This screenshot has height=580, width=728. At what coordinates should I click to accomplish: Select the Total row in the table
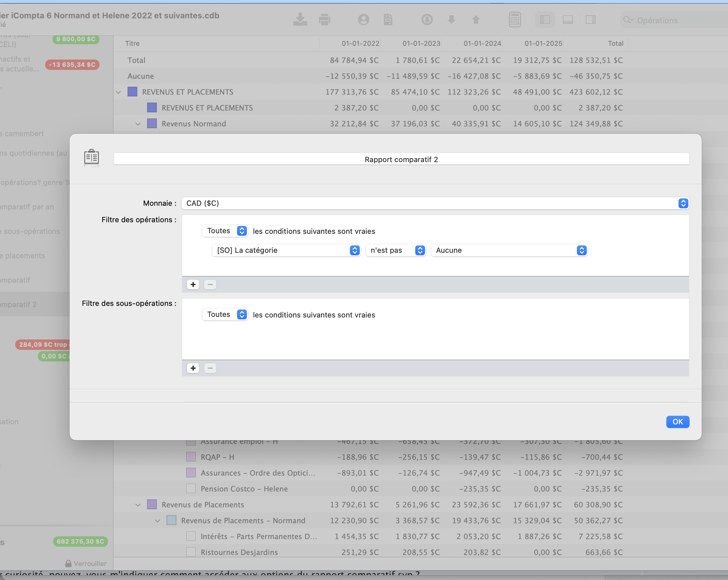pos(420,60)
